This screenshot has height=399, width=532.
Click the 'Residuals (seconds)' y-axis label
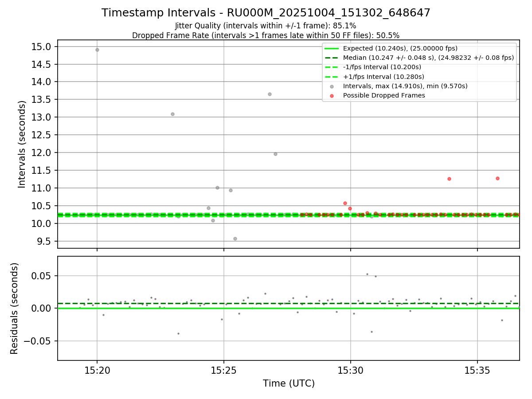[15, 308]
